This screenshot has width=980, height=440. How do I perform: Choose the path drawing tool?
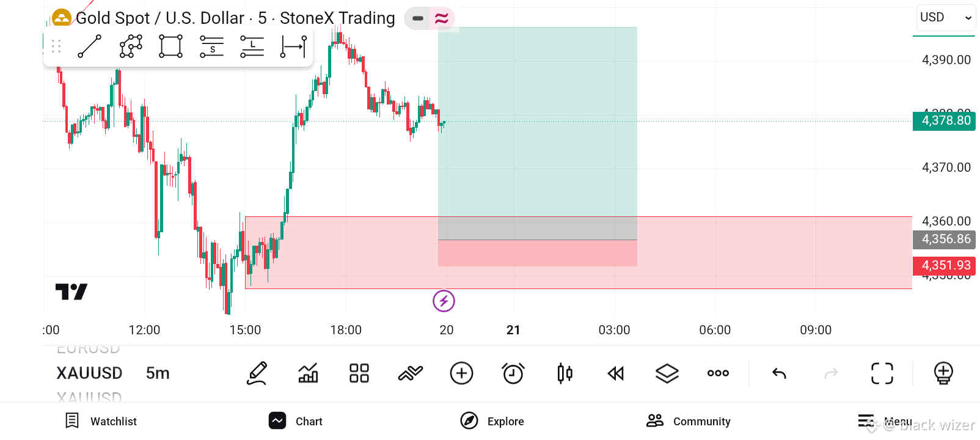tap(131, 46)
